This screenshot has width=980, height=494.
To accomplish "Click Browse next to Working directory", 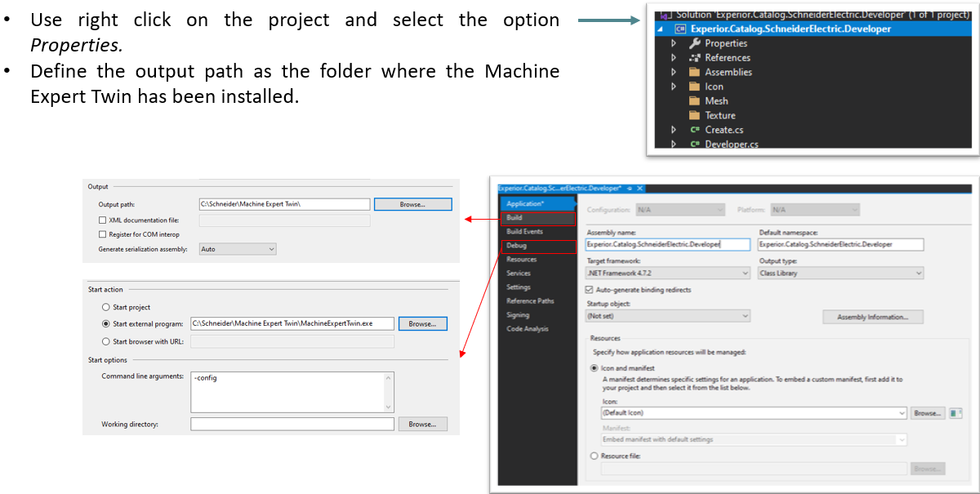I will click(422, 425).
